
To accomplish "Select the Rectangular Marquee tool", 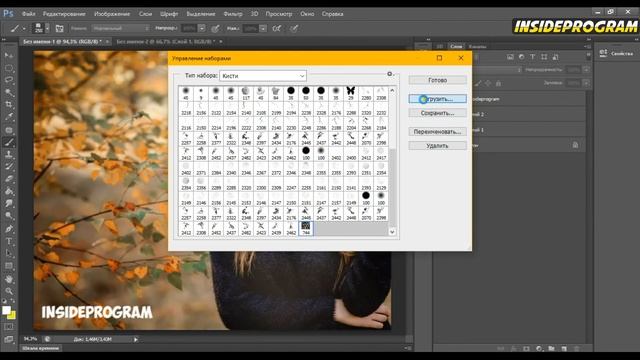I will [x=9, y=68].
